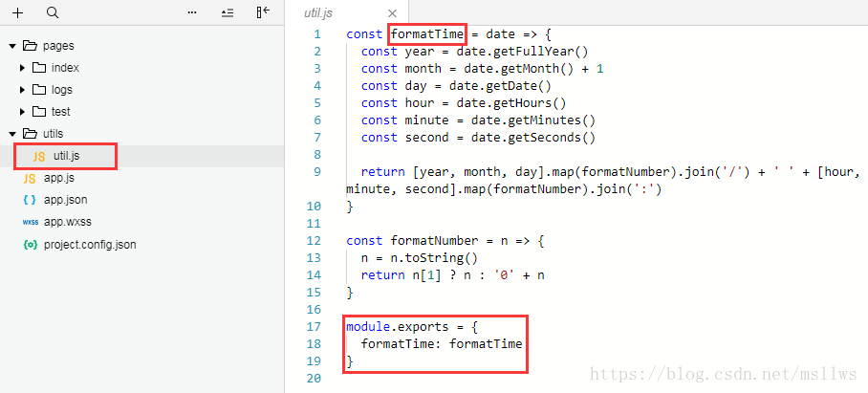This screenshot has width=868, height=393.
Task: Open the file search magnifier icon
Action: click(x=52, y=12)
